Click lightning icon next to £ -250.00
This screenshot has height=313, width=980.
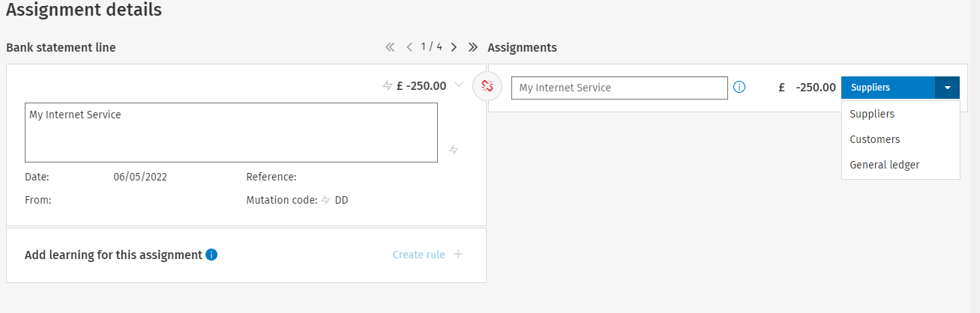pyautogui.click(x=388, y=86)
